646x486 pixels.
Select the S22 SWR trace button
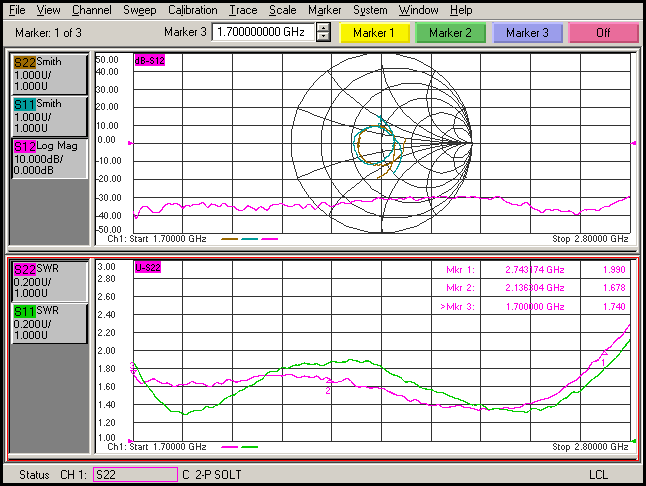click(50, 282)
